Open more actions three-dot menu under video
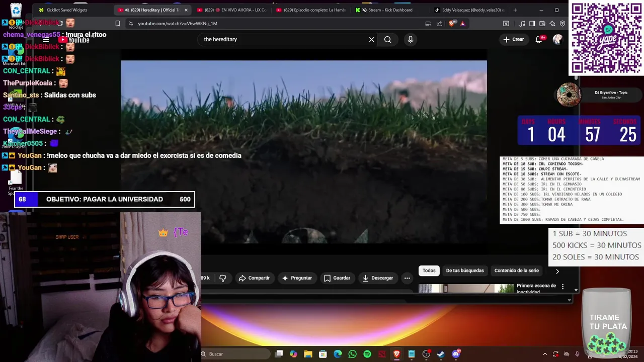This screenshot has width=644, height=362. (407, 278)
